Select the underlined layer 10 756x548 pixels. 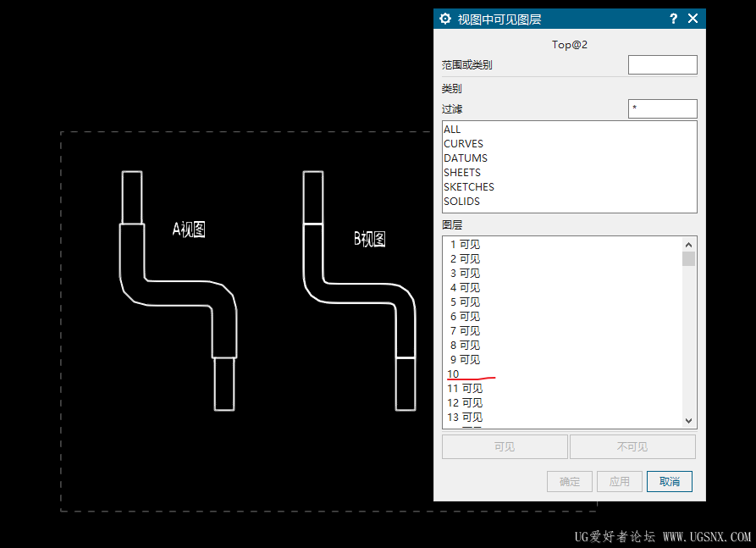(454, 374)
